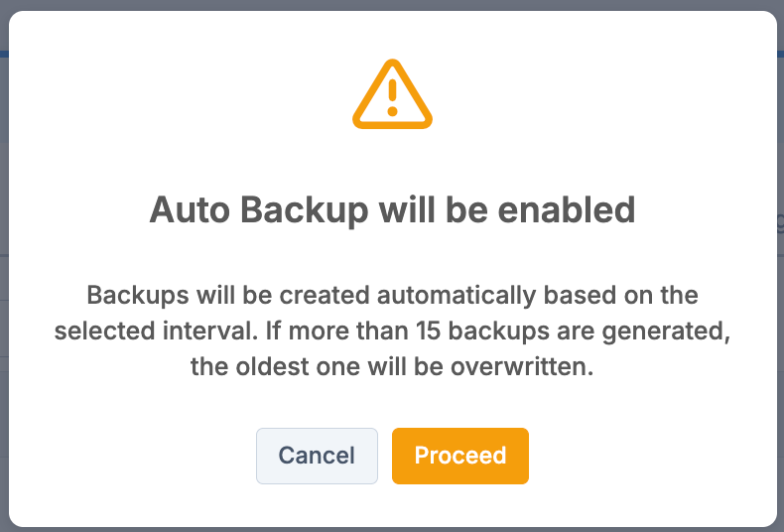Viewport: 784px width, 532px height.
Task: Click the orange warning triangle icon
Action: pos(393,94)
